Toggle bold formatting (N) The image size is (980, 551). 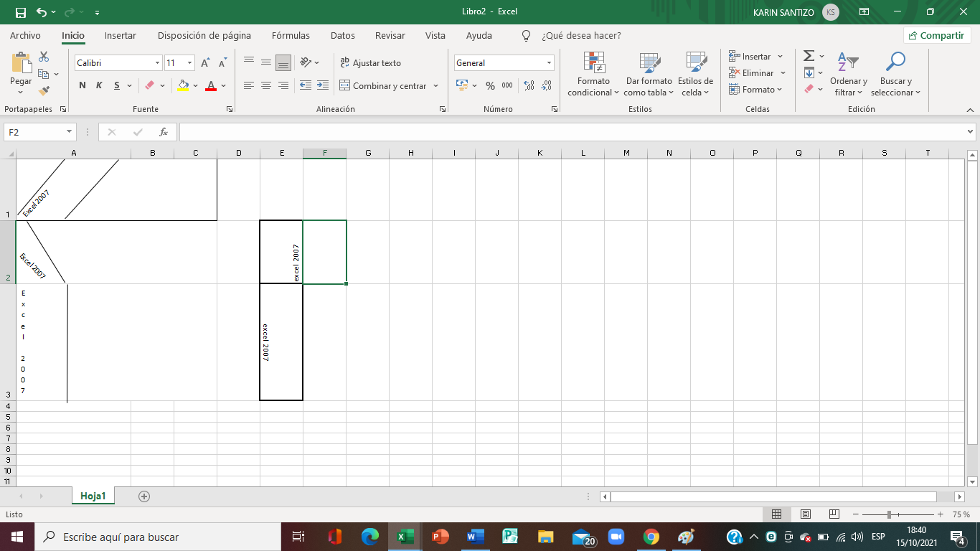click(83, 85)
